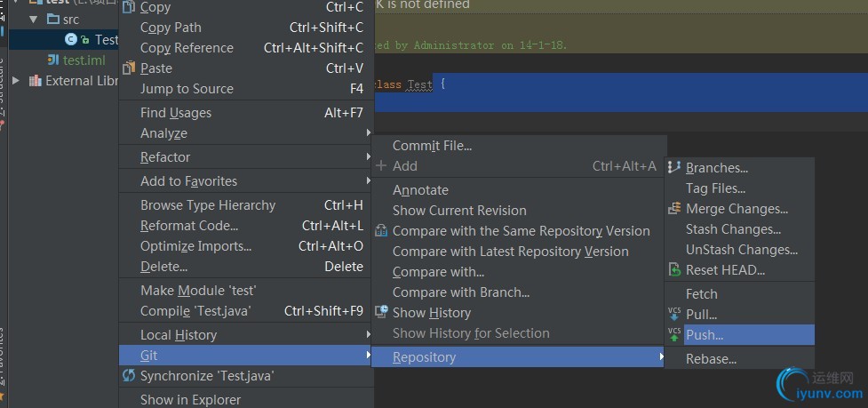Open the Repository submenu arrow
Screen dimensions: 868x408
pyautogui.click(x=662, y=357)
